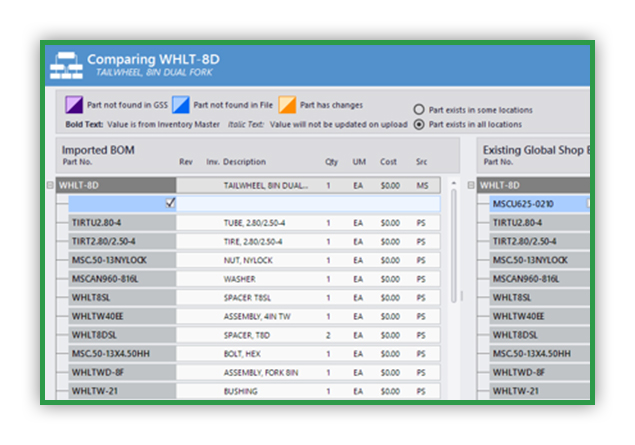Select TIRTU2.80-4 in Existing Global Shop BOM
The image size is (635, 445).
(539, 223)
